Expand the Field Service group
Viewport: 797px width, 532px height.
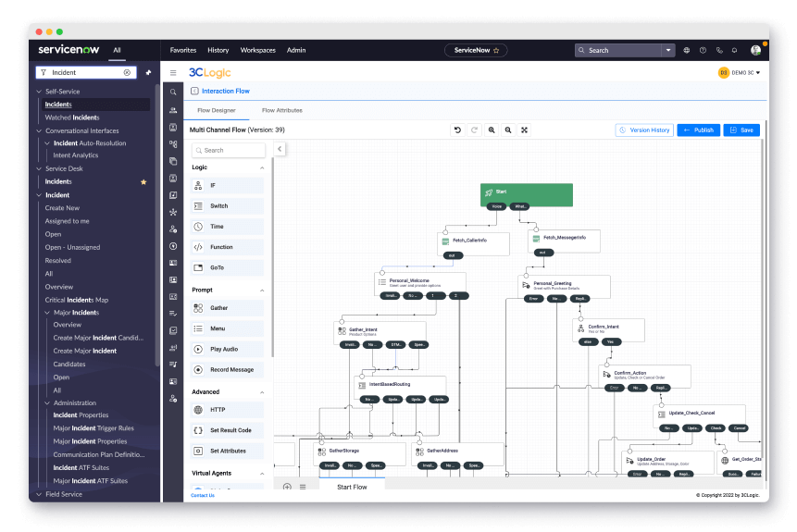click(39, 494)
